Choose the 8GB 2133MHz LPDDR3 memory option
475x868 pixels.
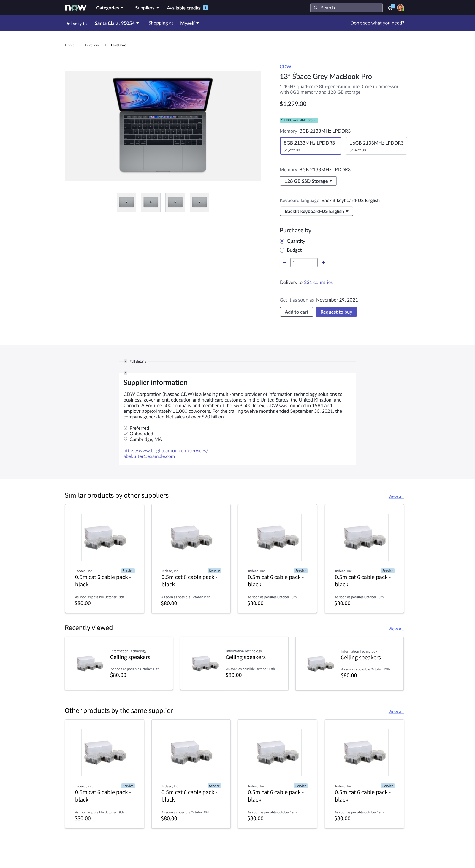[x=310, y=146]
